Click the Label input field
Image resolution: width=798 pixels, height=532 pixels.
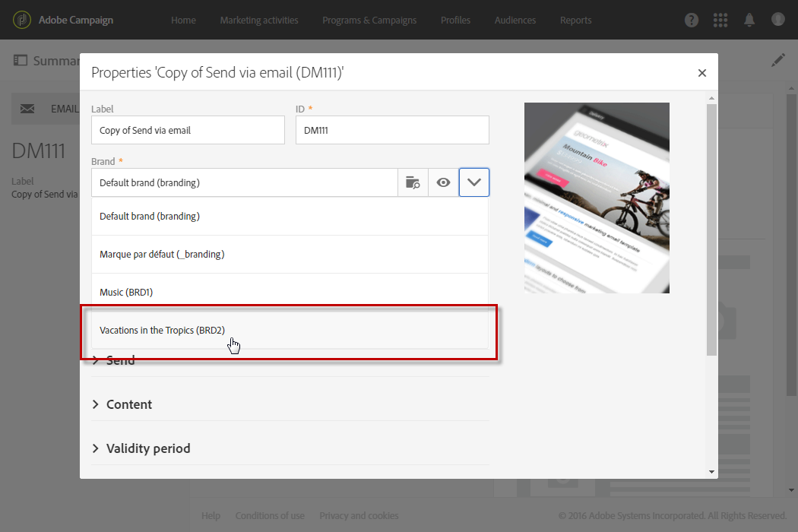(188, 130)
